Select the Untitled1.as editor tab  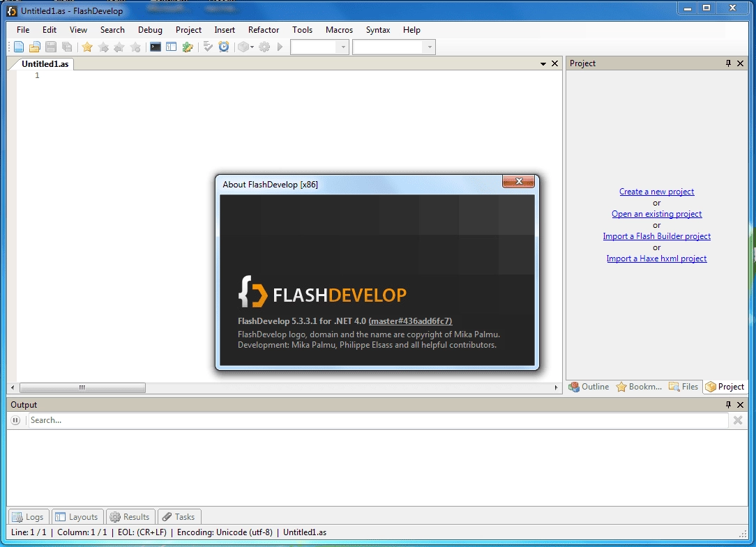click(x=45, y=63)
